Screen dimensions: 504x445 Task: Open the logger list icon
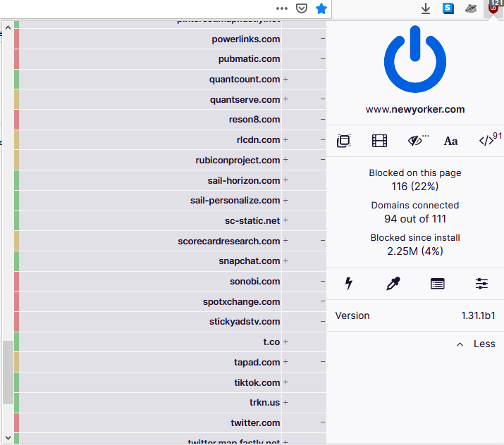click(x=437, y=284)
